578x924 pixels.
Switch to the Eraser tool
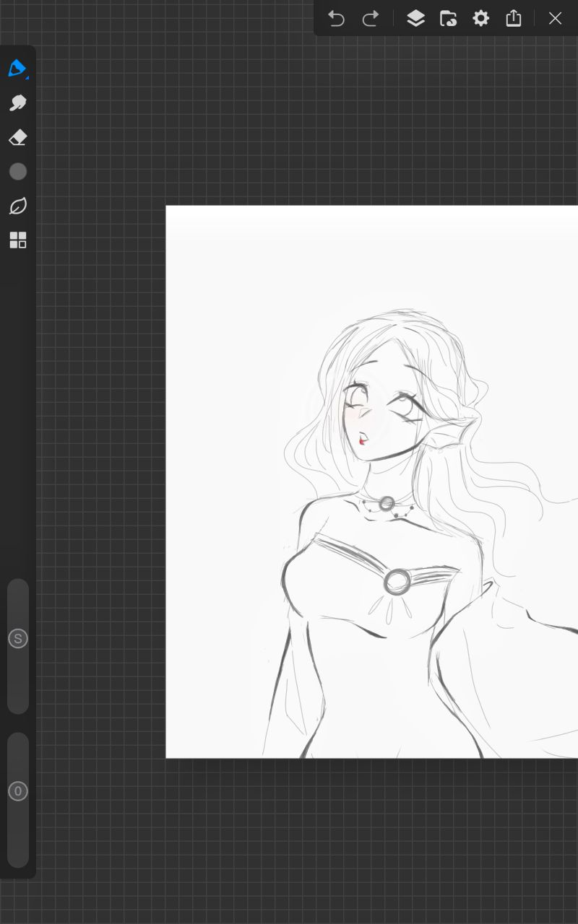[x=17, y=137]
